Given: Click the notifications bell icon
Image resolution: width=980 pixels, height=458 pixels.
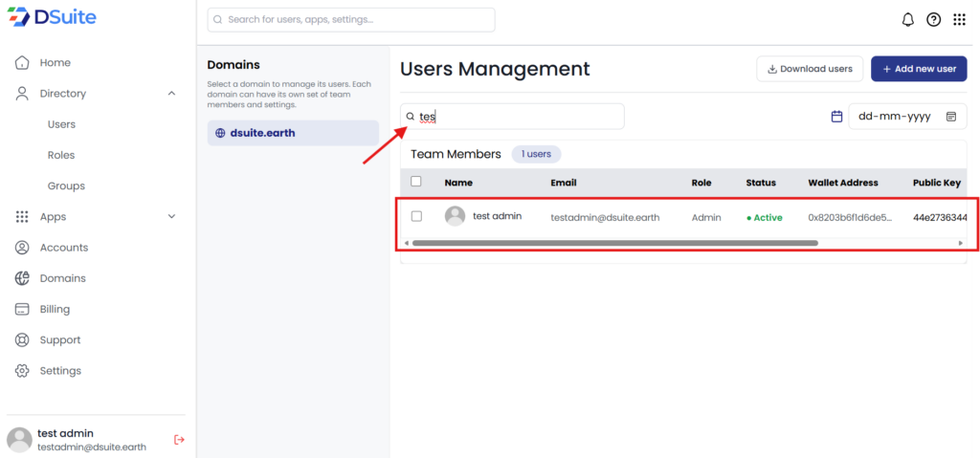Looking at the screenshot, I should (908, 19).
